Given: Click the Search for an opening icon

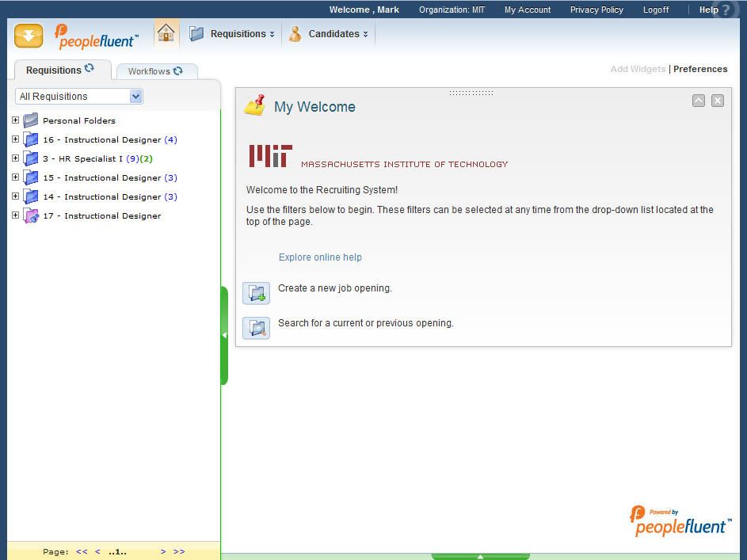Looking at the screenshot, I should point(256,328).
